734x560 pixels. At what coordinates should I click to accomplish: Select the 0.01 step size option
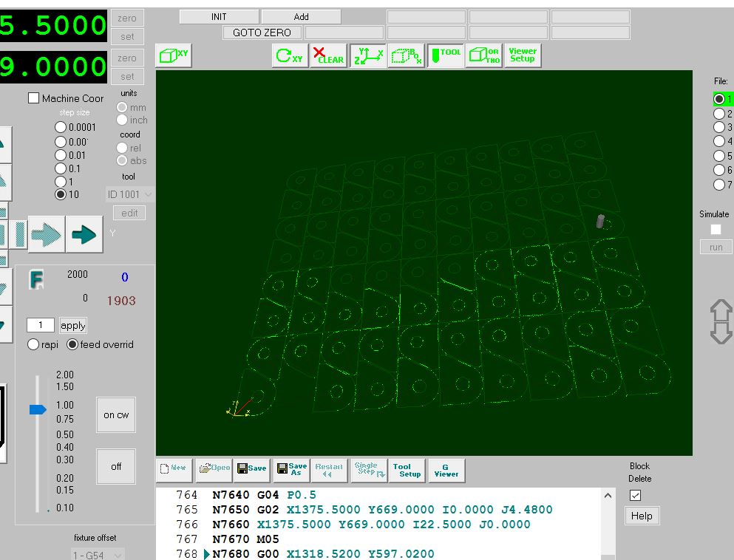(61, 155)
